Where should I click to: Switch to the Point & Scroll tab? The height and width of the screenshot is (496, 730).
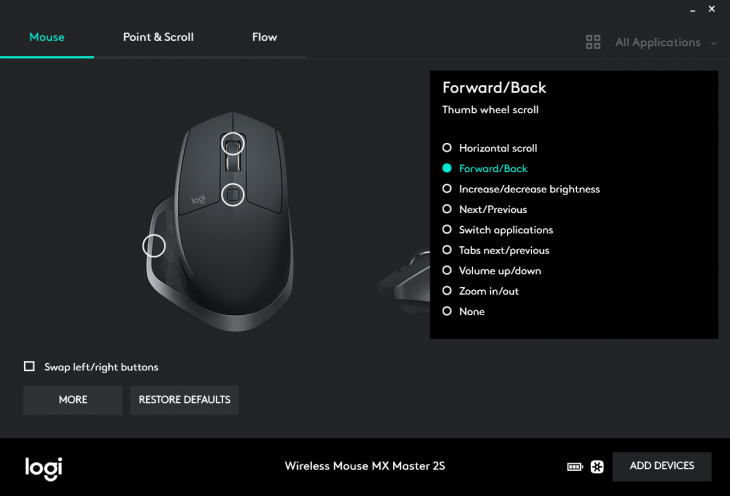pos(158,37)
